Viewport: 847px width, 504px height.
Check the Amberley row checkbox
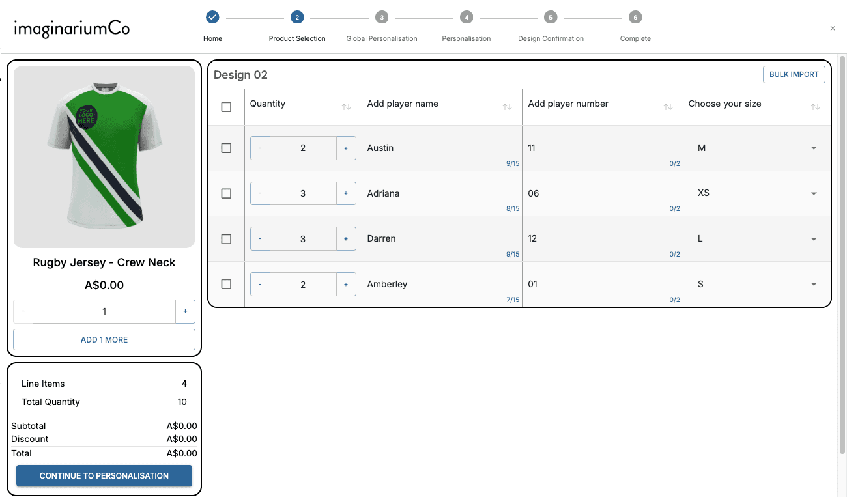pyautogui.click(x=226, y=284)
